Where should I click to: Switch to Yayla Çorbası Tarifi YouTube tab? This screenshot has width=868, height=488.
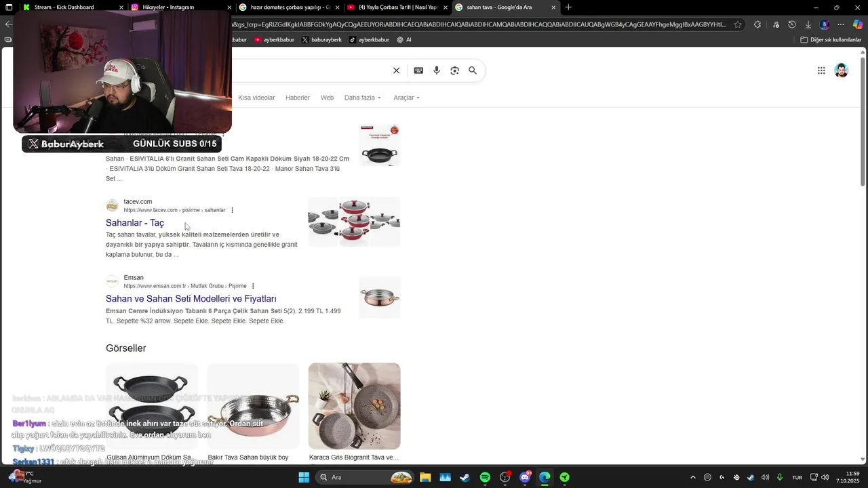(397, 7)
